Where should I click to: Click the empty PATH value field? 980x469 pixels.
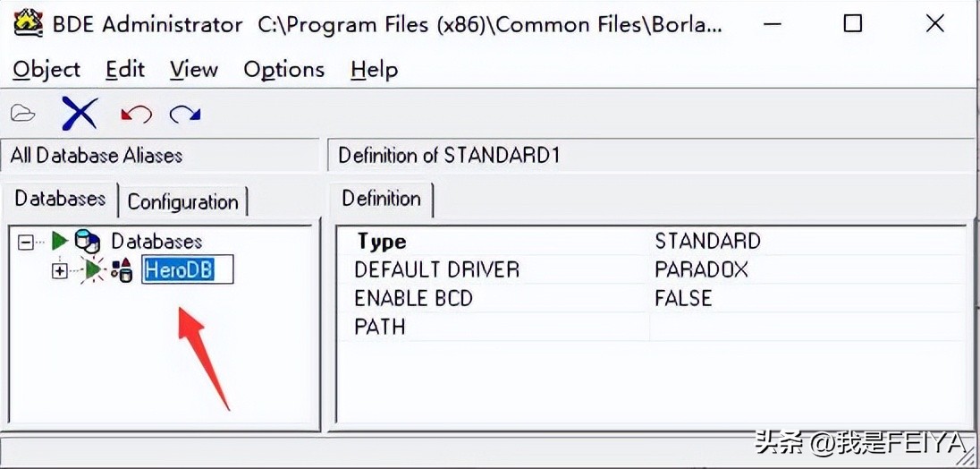coord(805,327)
